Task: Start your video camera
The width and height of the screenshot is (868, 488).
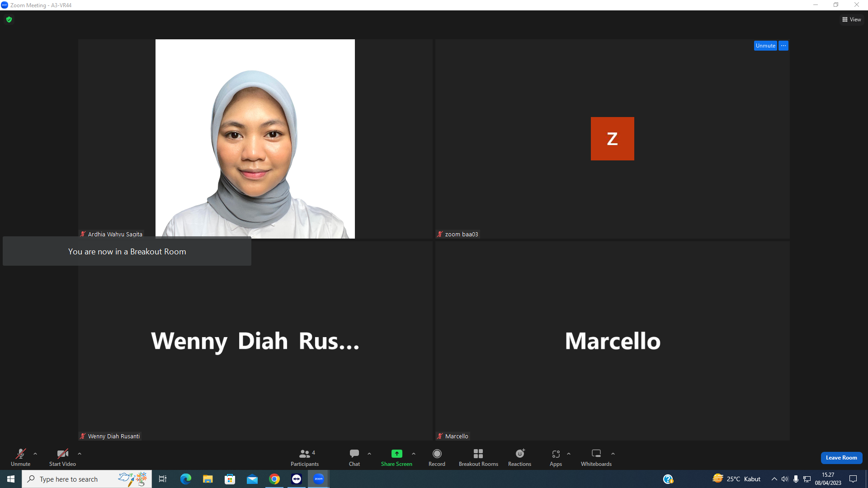Action: pos(62,457)
